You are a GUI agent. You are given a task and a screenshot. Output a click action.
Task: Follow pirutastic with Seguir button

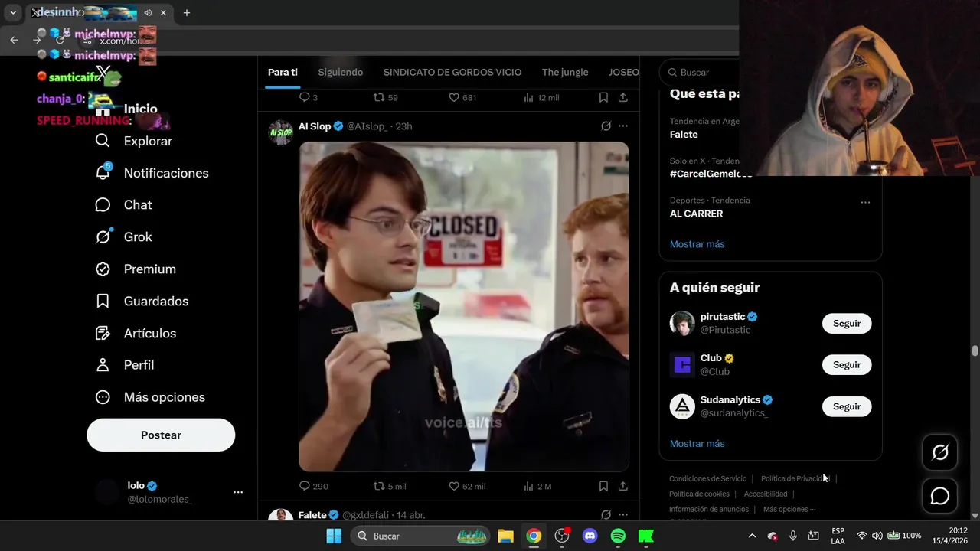pyautogui.click(x=847, y=323)
